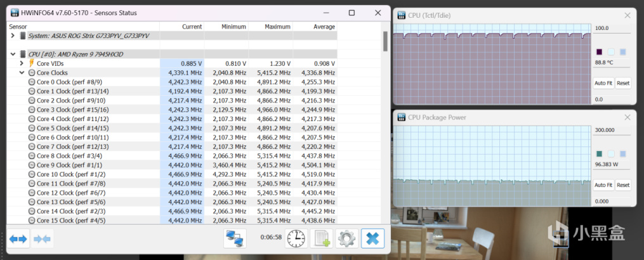Click the 0.0 min value field in Tctl/Tdie graph
Screen dimensions: 644x260
(612, 100)
